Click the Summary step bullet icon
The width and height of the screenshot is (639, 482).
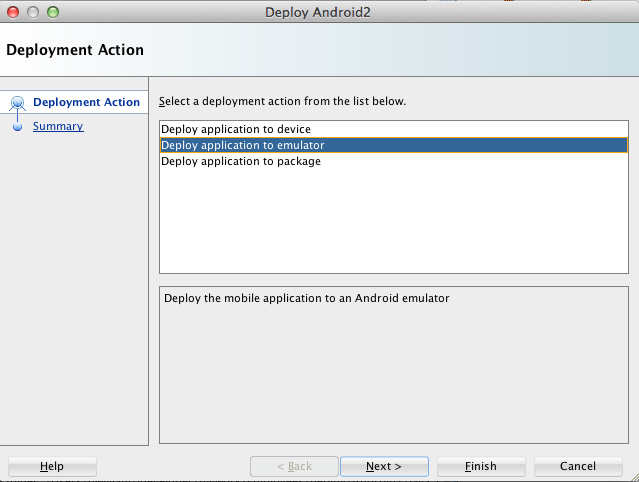coord(17,127)
